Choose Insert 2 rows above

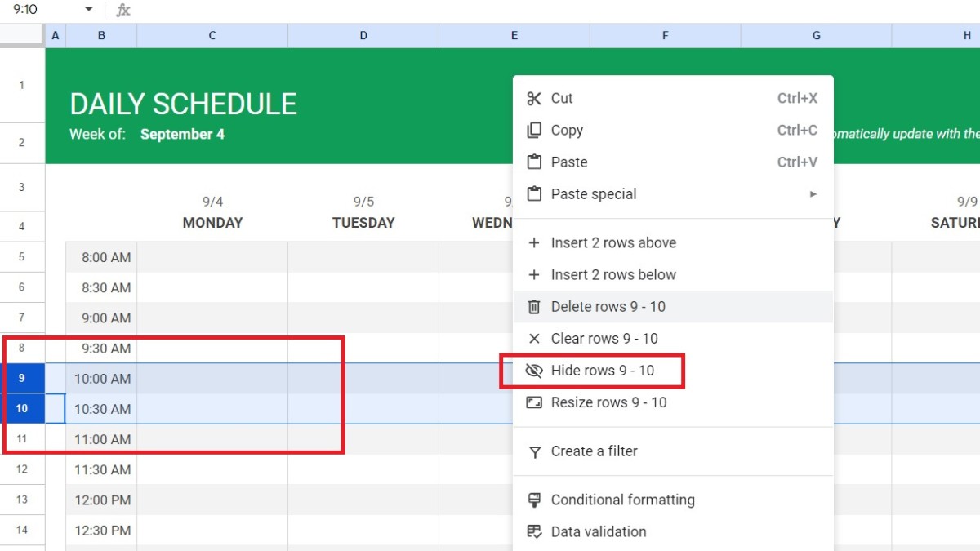coord(613,242)
